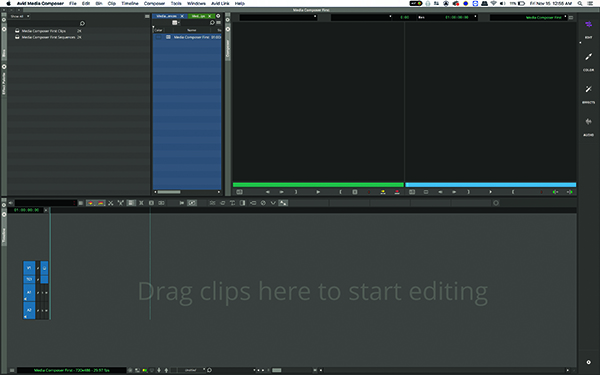This screenshot has width=600, height=375.
Task: Open the Composer menu
Action: coord(154,3)
